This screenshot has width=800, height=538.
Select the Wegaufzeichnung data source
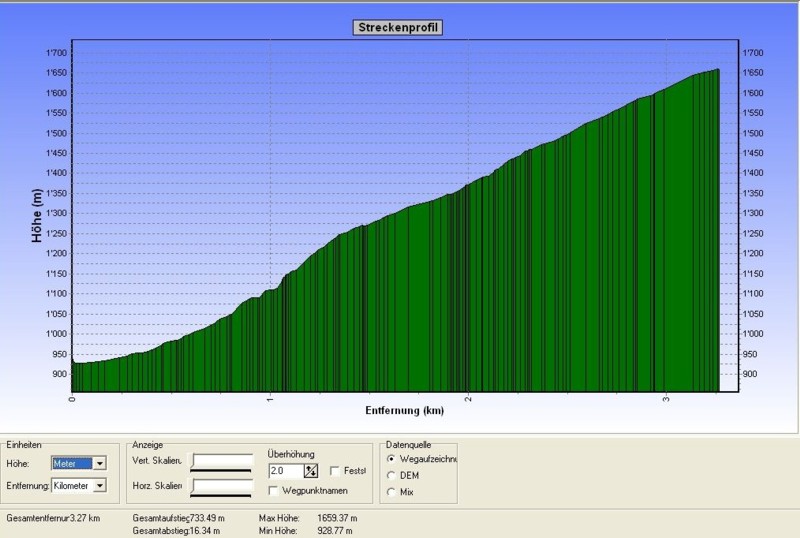(x=390, y=459)
